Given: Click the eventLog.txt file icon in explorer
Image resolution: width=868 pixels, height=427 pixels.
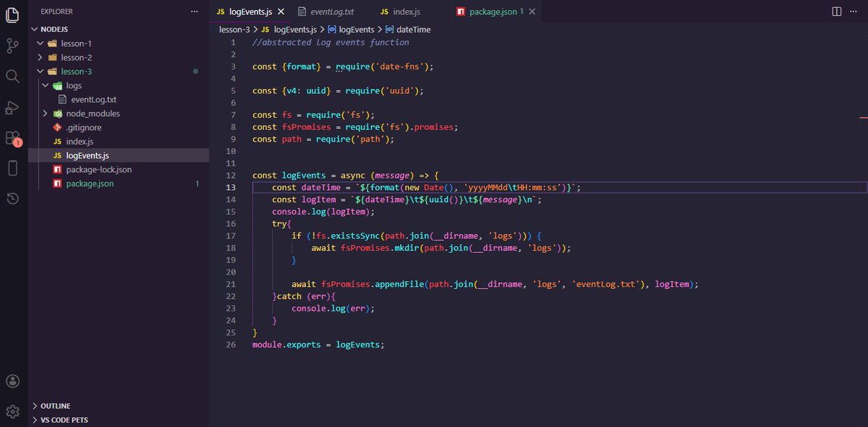Looking at the screenshot, I should (x=63, y=100).
